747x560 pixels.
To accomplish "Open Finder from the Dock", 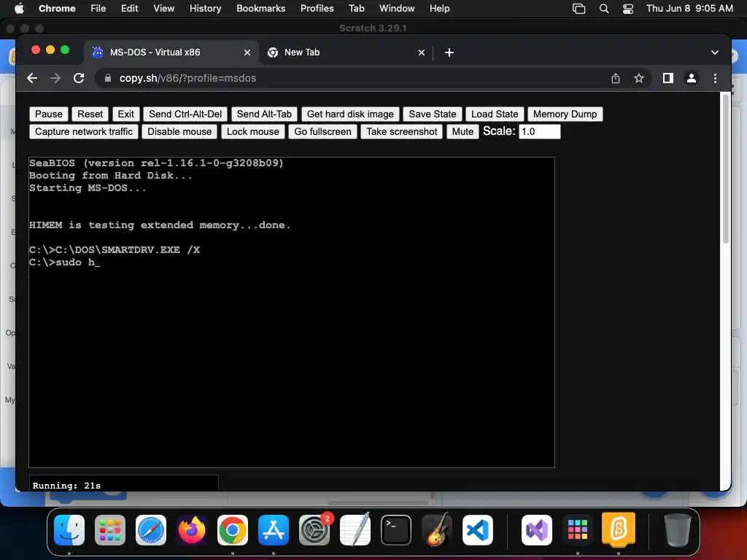I will (x=69, y=530).
